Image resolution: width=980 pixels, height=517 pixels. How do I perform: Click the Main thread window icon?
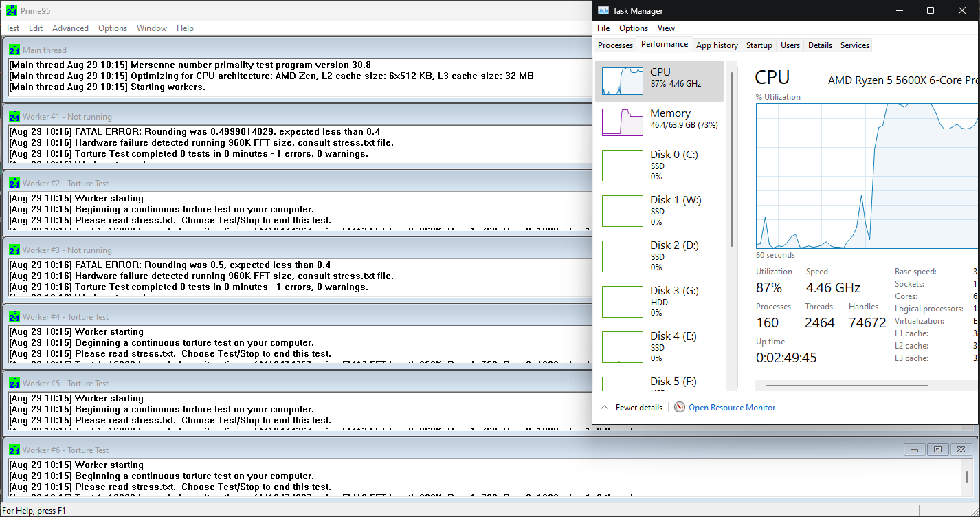point(14,49)
